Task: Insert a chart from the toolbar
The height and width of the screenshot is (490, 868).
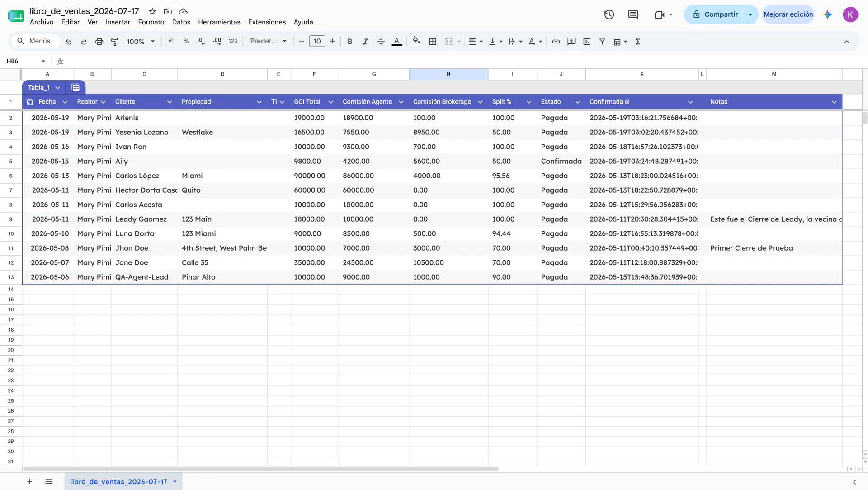Action: click(x=587, y=41)
